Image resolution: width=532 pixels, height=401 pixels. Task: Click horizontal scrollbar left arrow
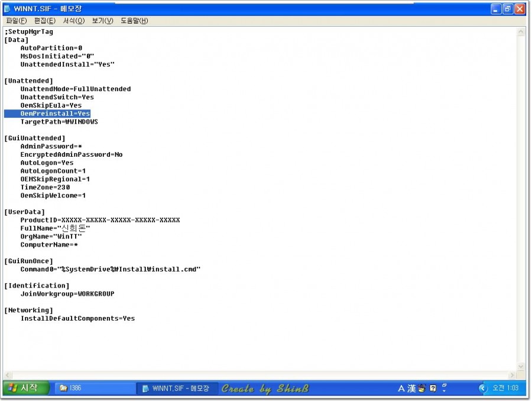[x=8, y=375]
